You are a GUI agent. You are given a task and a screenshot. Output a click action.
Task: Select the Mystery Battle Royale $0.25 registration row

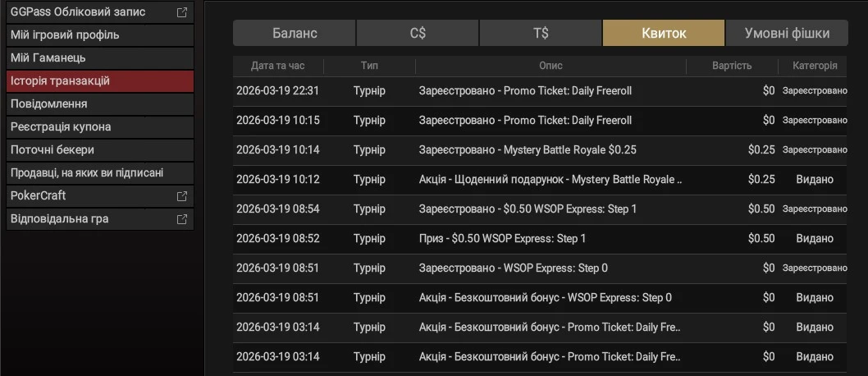[527, 150]
